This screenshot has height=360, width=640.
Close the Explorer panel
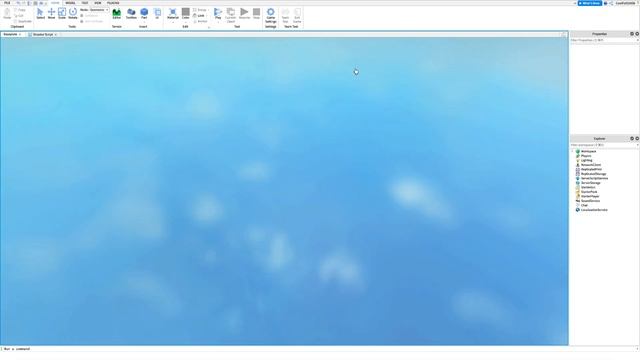(x=637, y=138)
